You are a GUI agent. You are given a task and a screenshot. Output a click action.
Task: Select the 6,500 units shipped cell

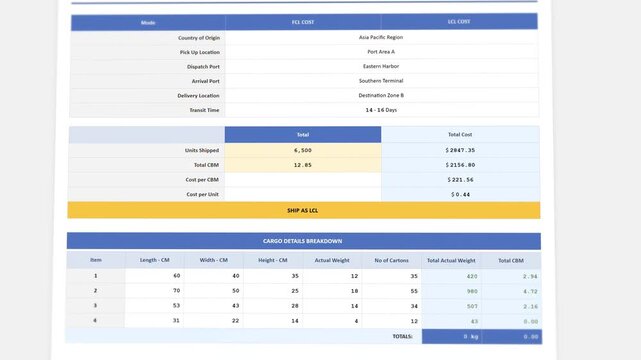click(x=303, y=150)
